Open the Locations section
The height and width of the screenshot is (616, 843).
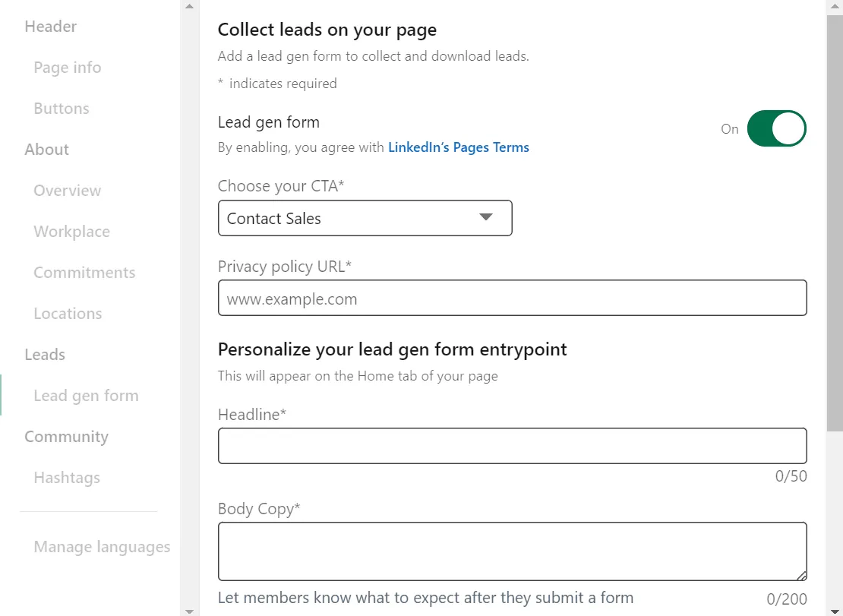point(68,313)
